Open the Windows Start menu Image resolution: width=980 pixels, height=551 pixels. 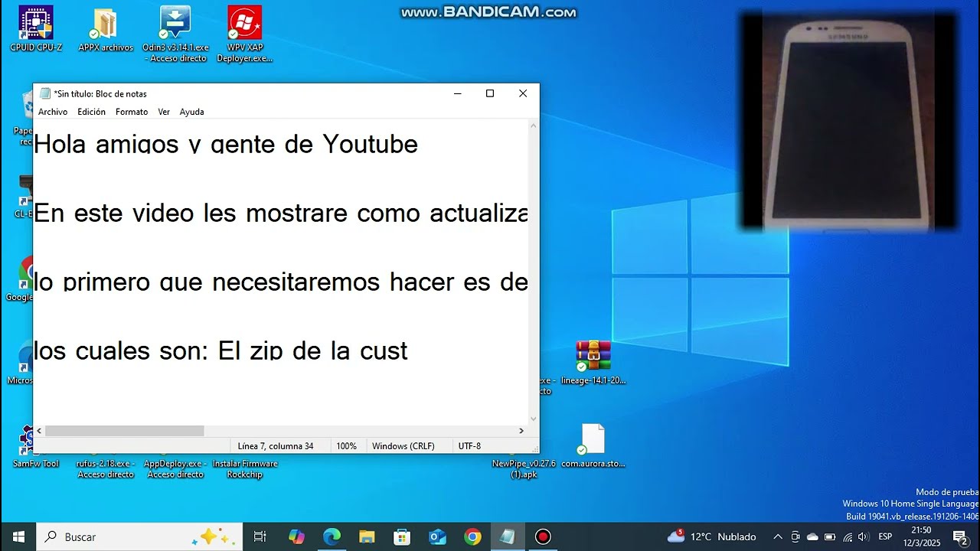(18, 536)
